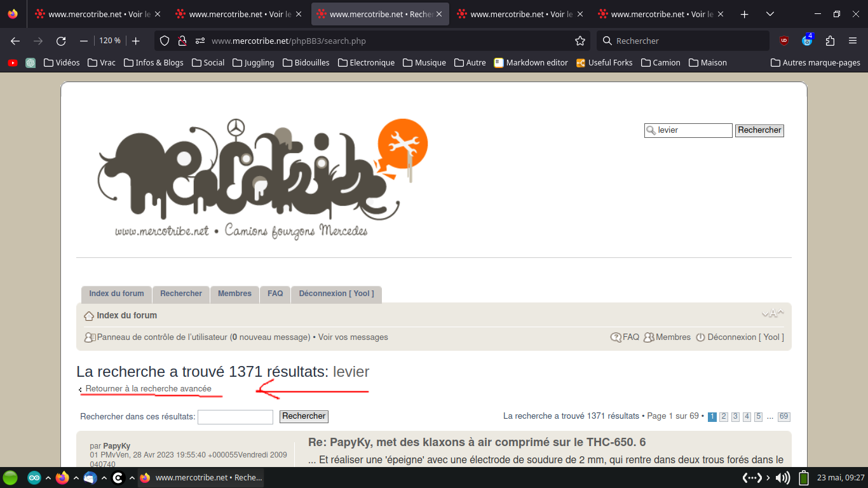Open the Useful Forks bookmark
The image size is (868, 488).
tap(604, 62)
